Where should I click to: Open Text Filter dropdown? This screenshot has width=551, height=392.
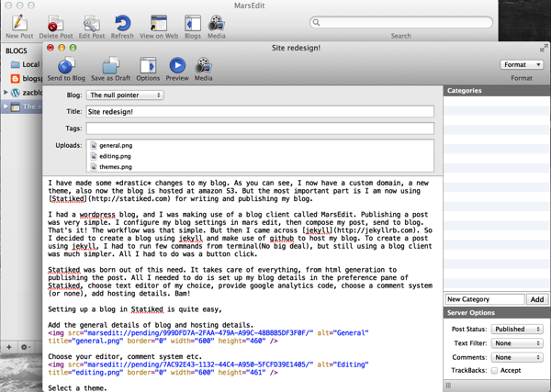[517, 343]
